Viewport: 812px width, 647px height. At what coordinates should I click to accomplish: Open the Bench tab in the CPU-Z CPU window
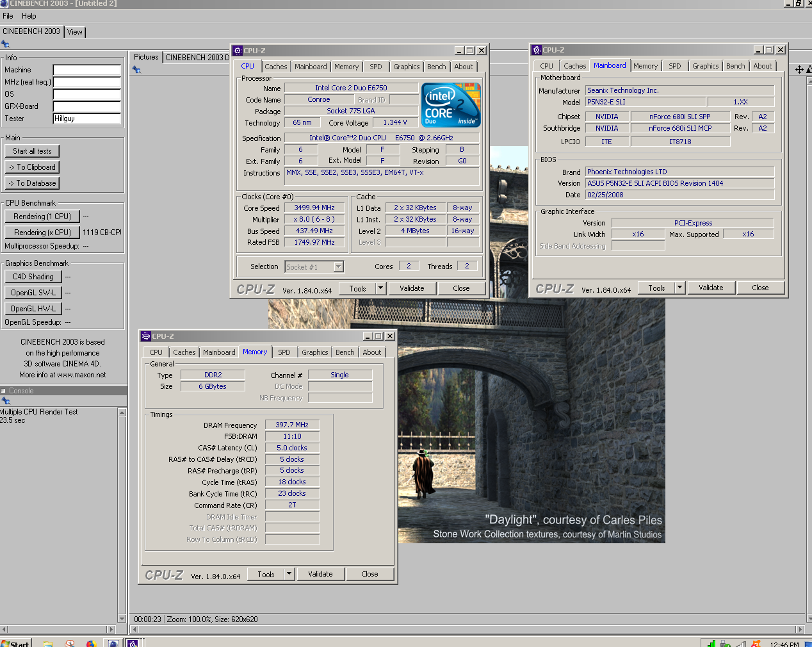[437, 67]
